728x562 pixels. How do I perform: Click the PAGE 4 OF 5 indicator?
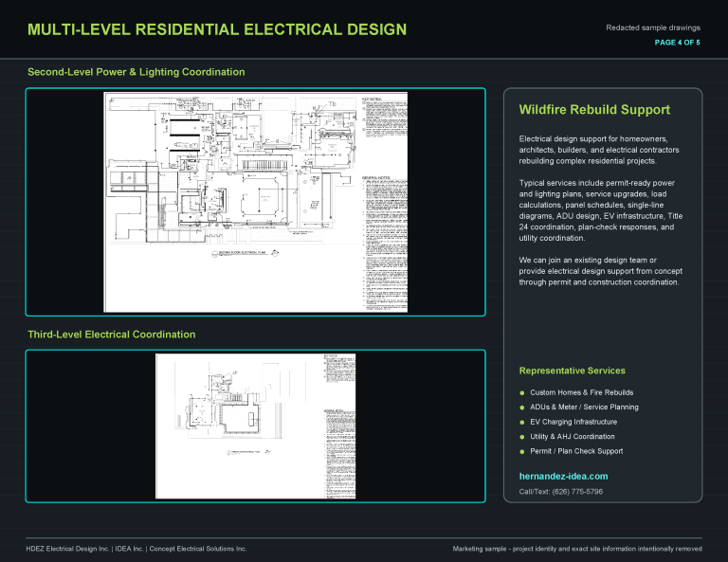(677, 43)
